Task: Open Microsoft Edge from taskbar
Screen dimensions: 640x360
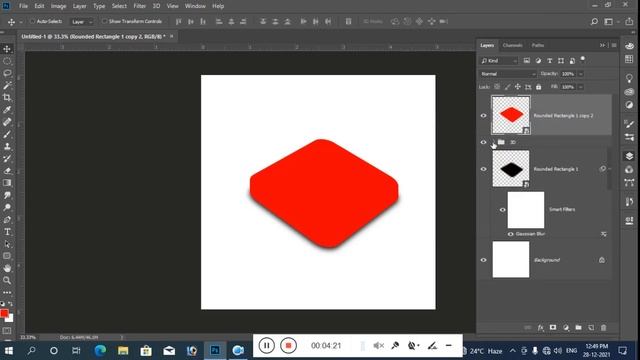Action: (x=100, y=351)
